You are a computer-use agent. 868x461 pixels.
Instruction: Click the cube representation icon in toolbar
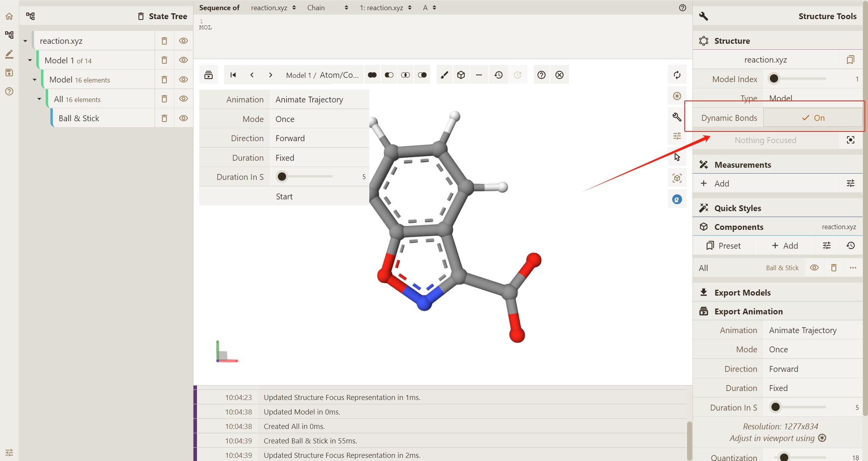[x=461, y=75]
